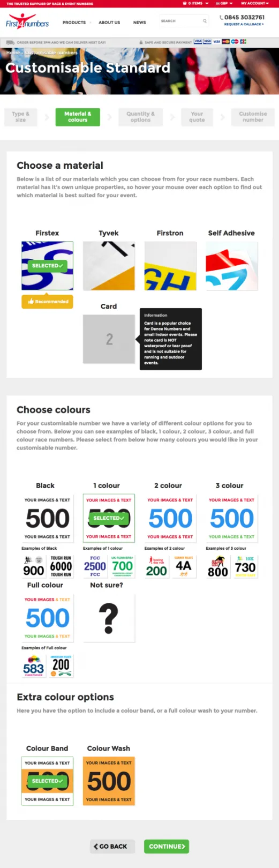Open the GBP currency dropdown
The image size is (279, 868).
(x=224, y=3)
